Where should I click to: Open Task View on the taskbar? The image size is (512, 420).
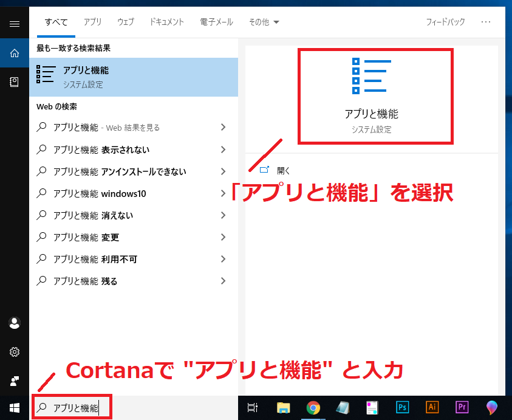pos(253,408)
